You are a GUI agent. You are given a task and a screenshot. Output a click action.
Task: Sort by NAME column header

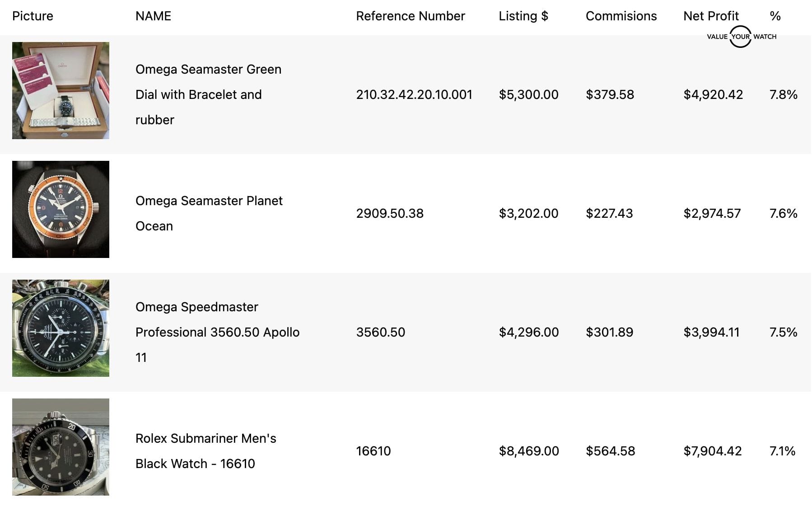[x=153, y=16]
